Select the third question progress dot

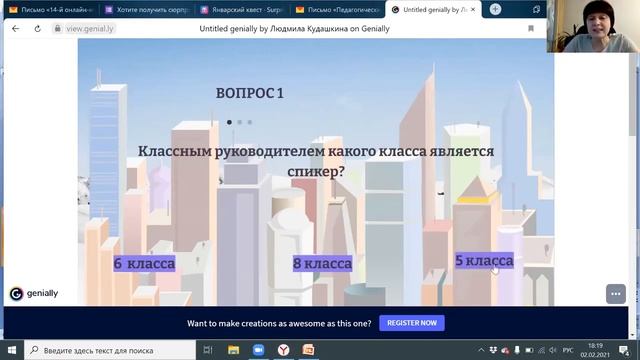point(250,122)
